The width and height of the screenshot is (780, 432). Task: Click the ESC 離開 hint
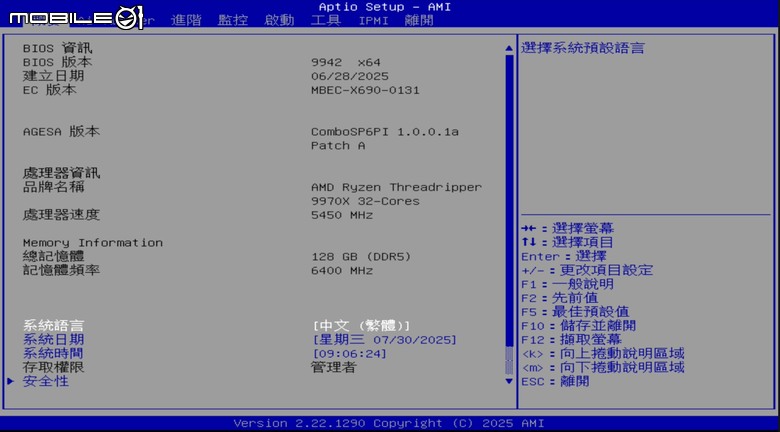pyautogui.click(x=555, y=382)
